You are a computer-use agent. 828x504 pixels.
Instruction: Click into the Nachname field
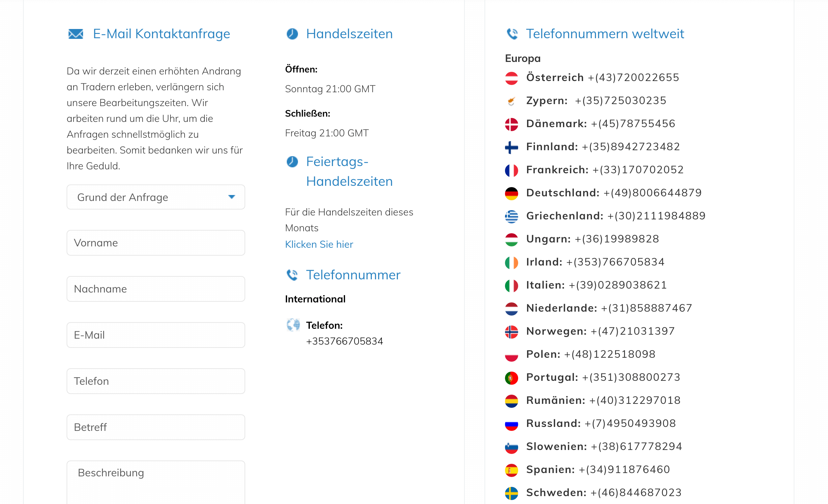tap(156, 289)
